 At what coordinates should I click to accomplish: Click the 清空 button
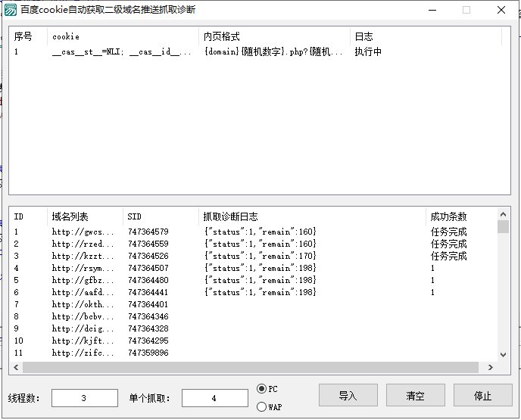click(x=415, y=395)
